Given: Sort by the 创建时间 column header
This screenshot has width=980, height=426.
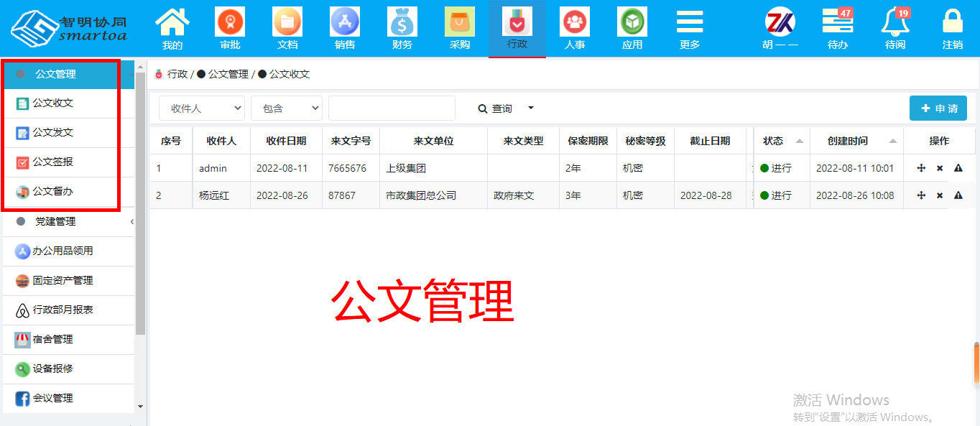Looking at the screenshot, I should click(x=856, y=141).
